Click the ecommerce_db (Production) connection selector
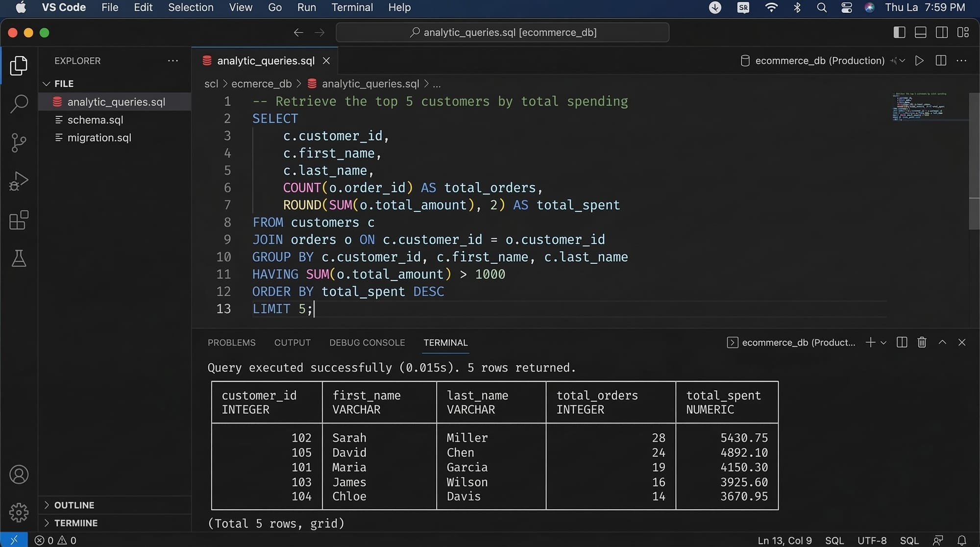 pyautogui.click(x=819, y=61)
